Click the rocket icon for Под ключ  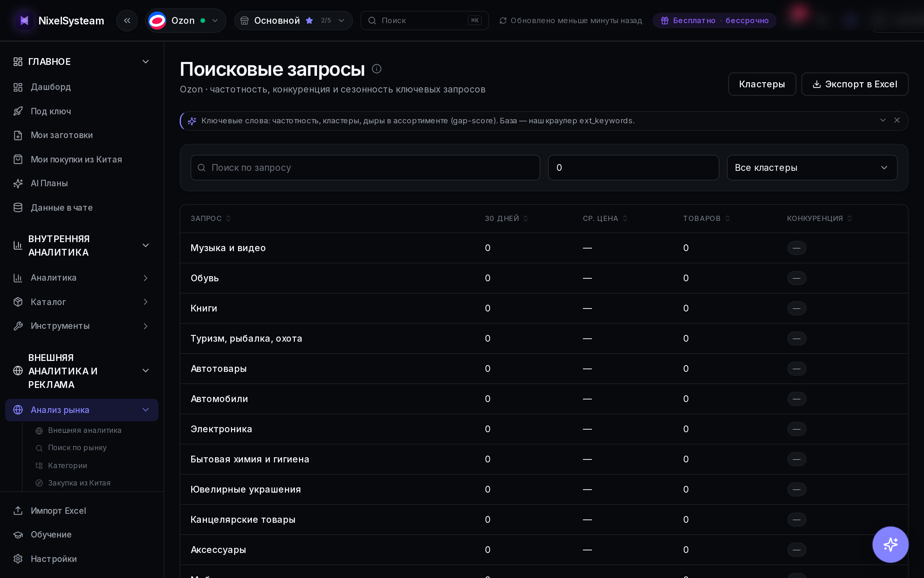click(18, 111)
